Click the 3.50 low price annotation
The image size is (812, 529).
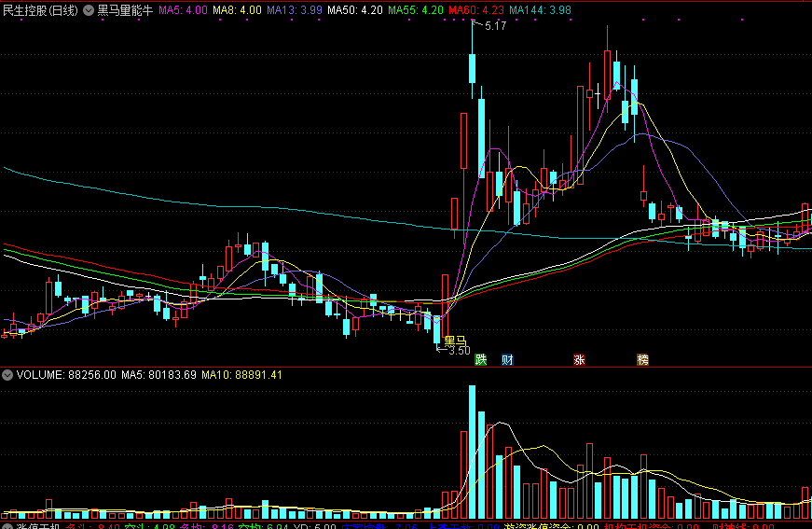coord(460,351)
